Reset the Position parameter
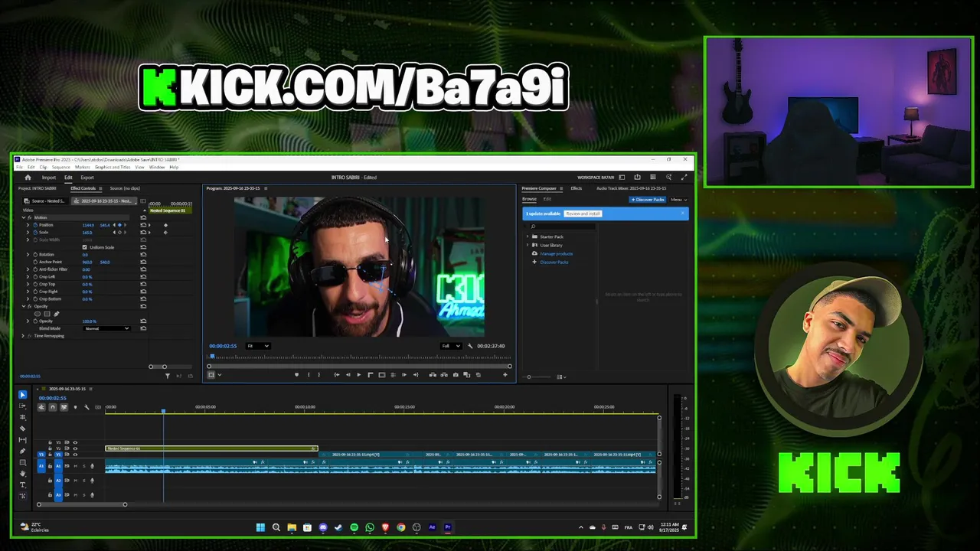 pyautogui.click(x=143, y=225)
